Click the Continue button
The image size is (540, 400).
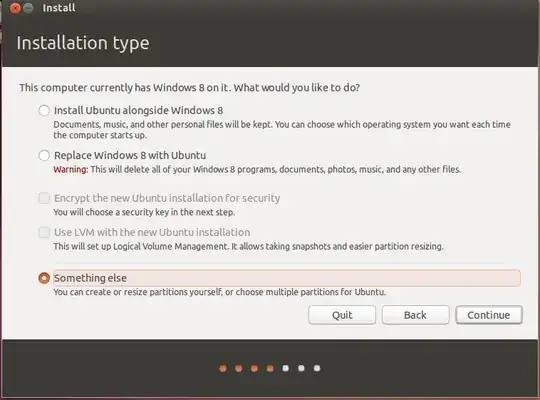489,315
